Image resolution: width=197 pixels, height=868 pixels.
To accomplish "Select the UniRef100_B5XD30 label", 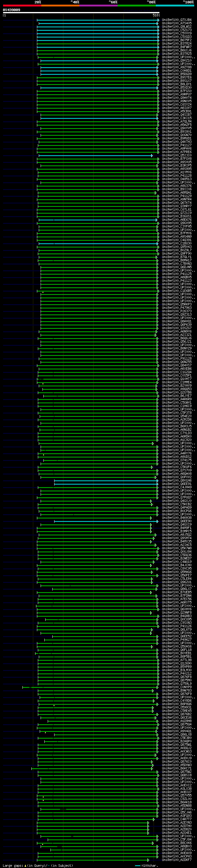I will 177,88.
